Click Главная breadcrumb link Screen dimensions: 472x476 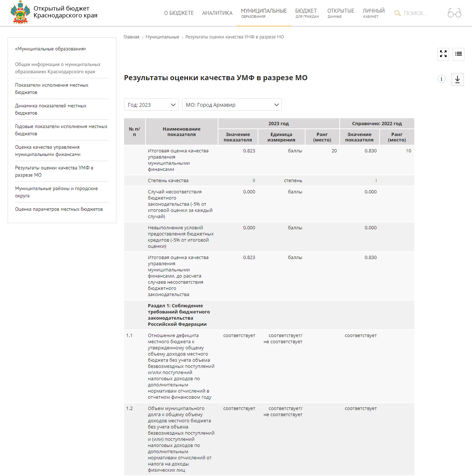tap(131, 37)
